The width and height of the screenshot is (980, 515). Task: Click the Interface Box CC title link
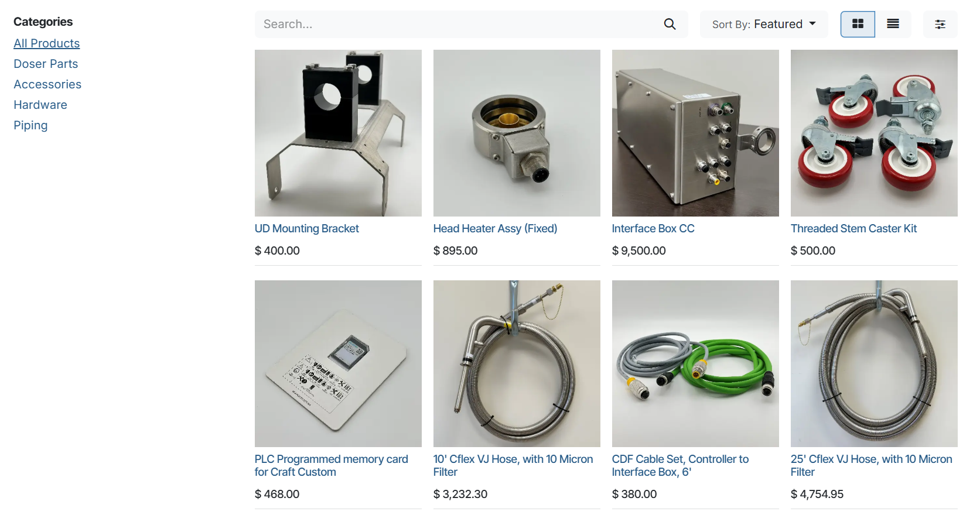(653, 229)
